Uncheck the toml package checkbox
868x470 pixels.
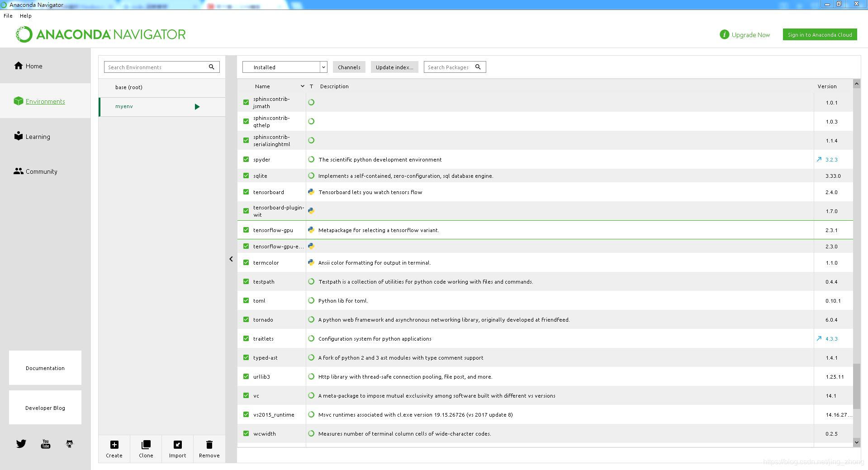(246, 300)
